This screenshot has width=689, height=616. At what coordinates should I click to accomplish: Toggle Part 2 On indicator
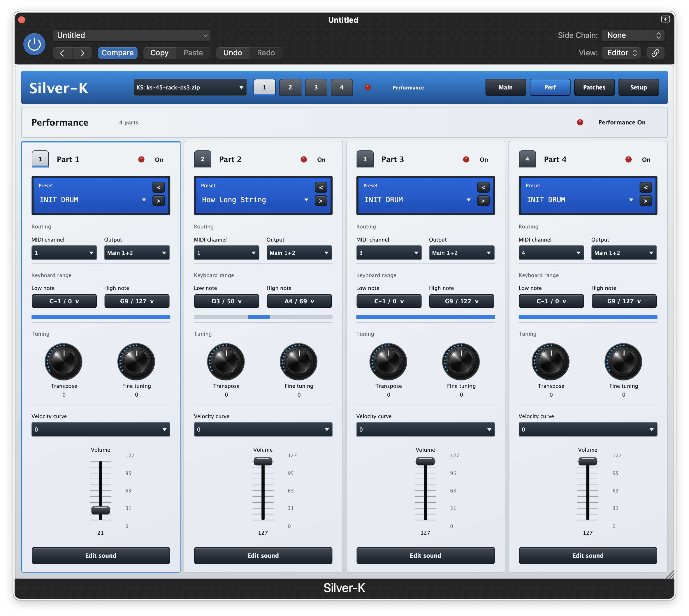coord(304,159)
